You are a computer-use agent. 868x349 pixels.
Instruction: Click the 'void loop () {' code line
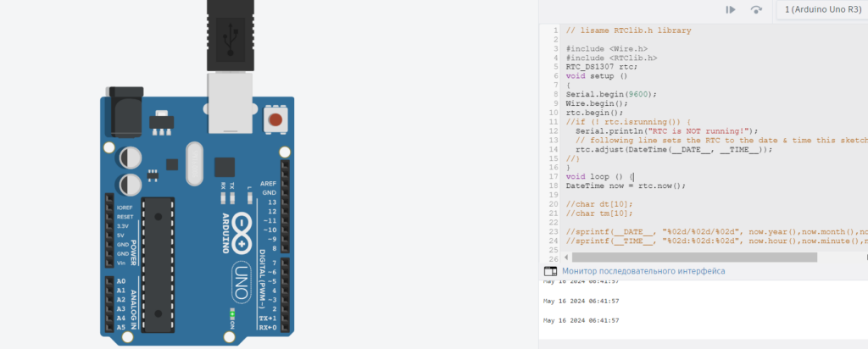[599, 177]
